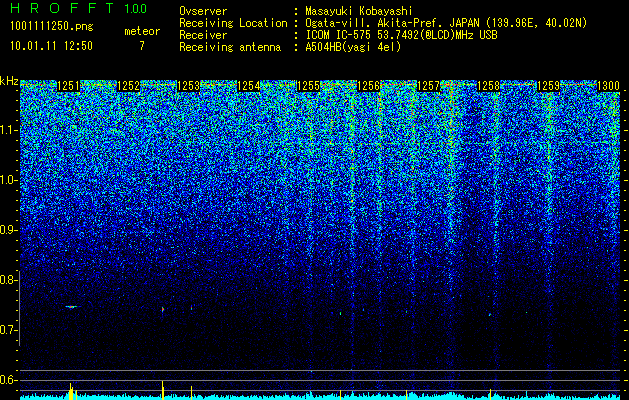Click the meteor count value 7
The width and height of the screenshot is (629, 400).
coord(142,46)
